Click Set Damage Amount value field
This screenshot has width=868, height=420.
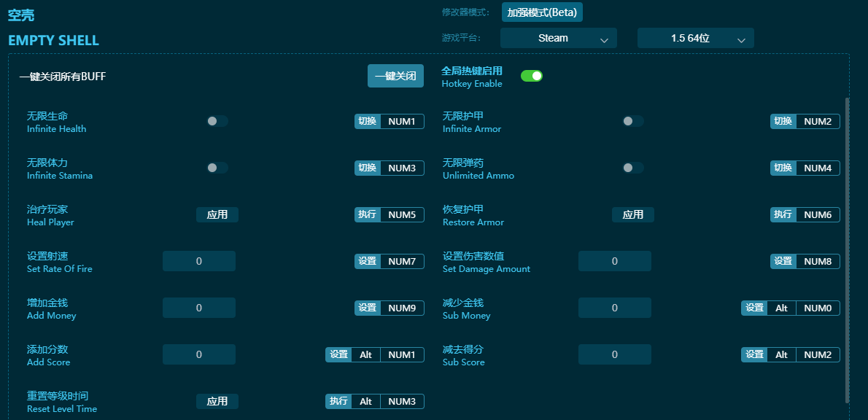tap(615, 261)
